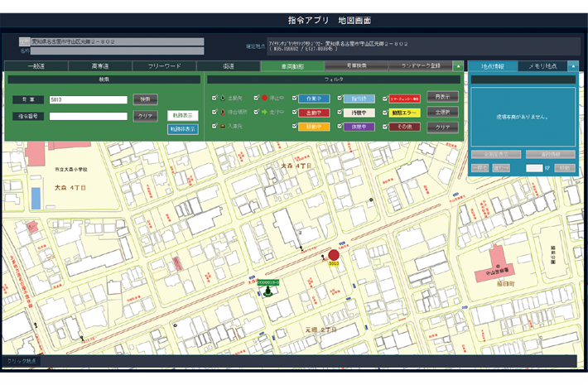
Task: Click the ←戻る button in blue panel
Action: (x=480, y=168)
